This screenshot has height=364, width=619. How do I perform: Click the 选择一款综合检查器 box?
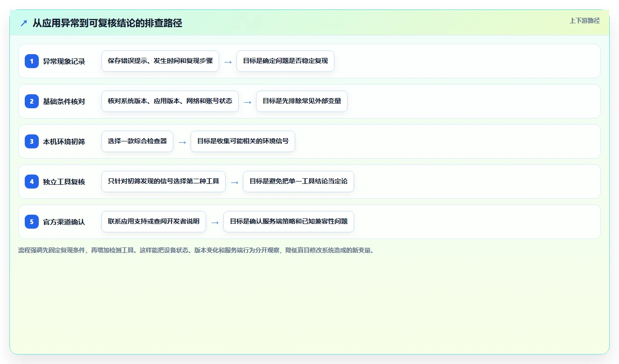coord(137,141)
